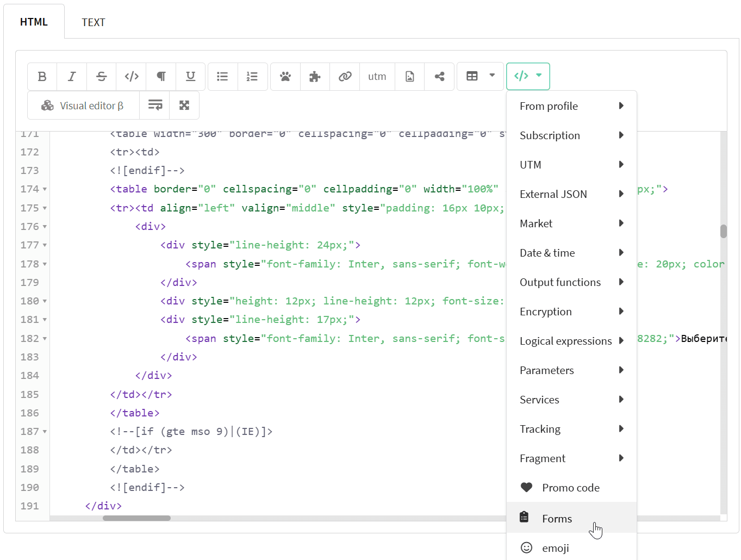Switch to Visual editor β
741x560 pixels.
pos(83,105)
